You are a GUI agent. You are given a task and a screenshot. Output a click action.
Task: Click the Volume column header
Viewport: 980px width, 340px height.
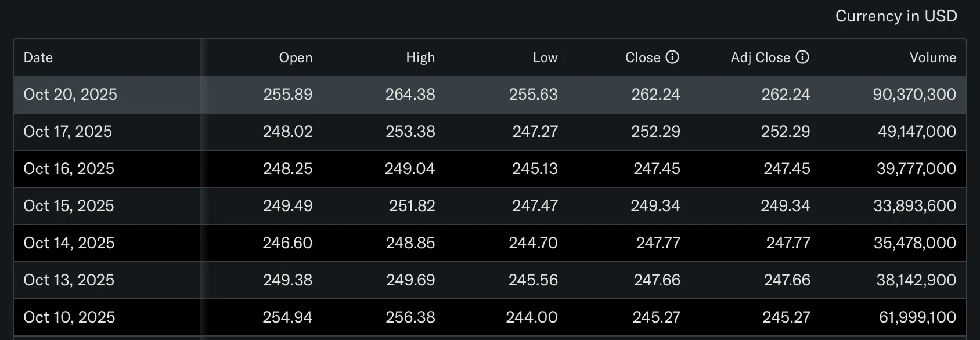point(932,57)
